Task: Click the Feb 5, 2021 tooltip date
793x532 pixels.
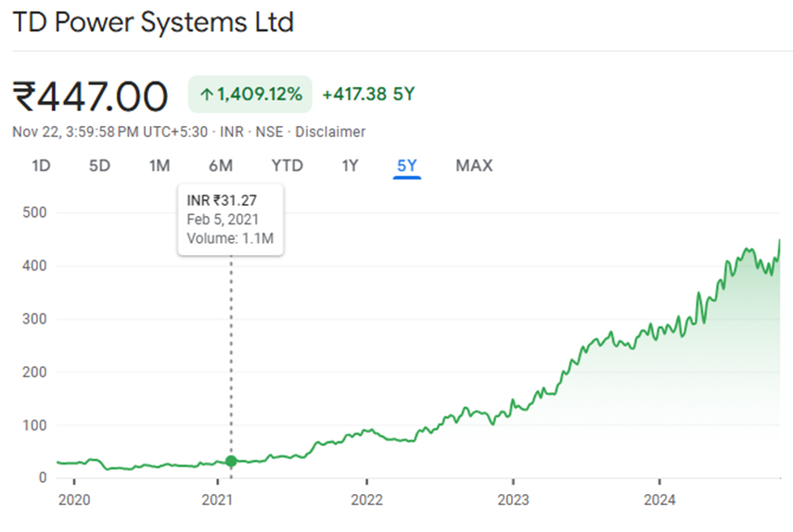Action: tap(223, 220)
